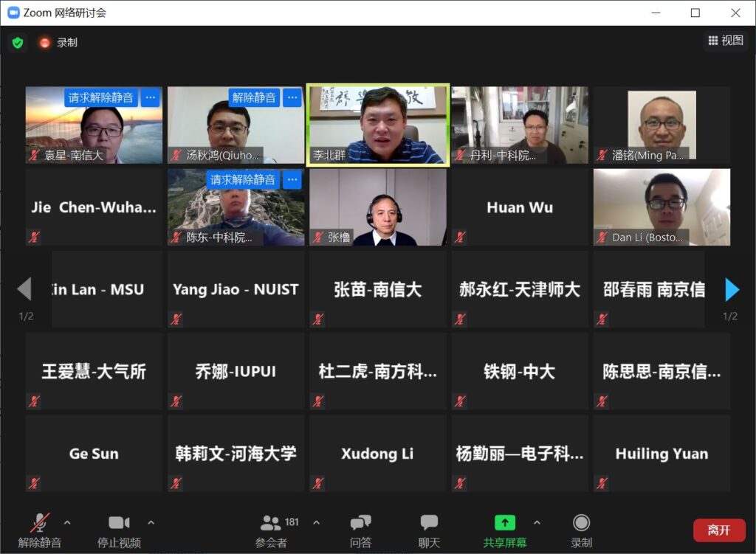Click muted mic icon on Xudong Li tile
Screen dimensions: 756x554
pyautogui.click(x=317, y=482)
